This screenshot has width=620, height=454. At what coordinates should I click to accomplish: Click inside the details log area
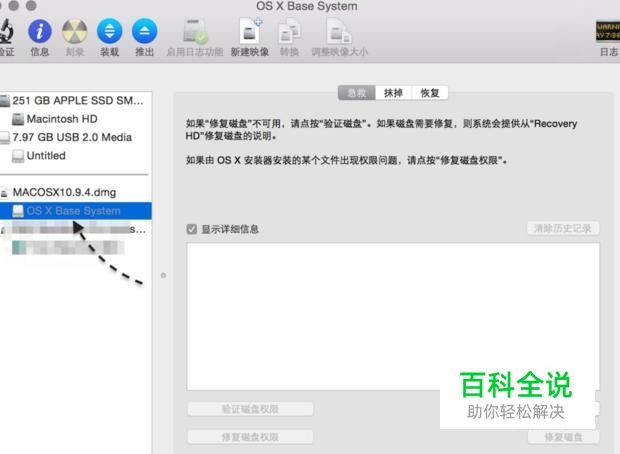coord(393,316)
